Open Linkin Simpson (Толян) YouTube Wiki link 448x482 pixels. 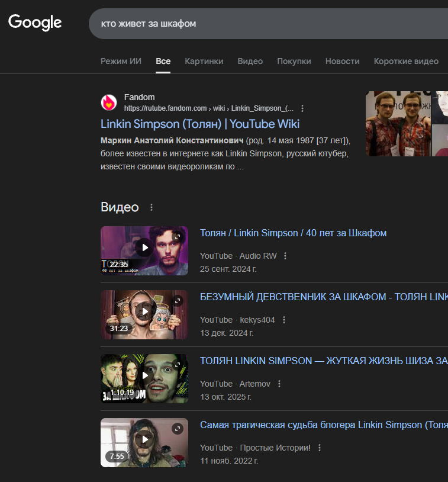(200, 124)
